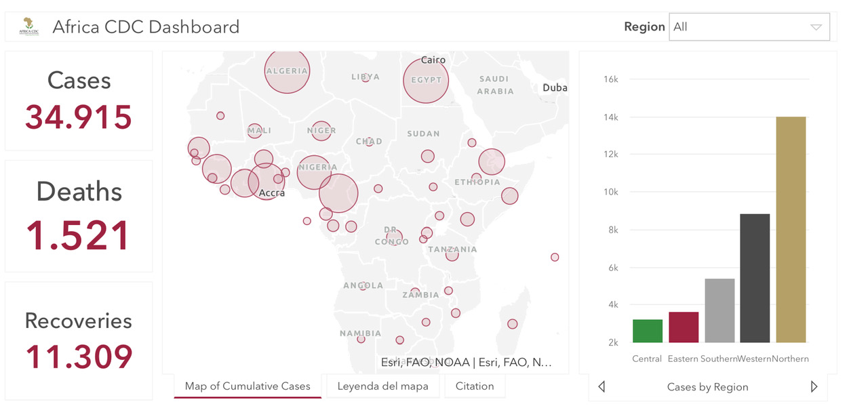Image resolution: width=868 pixels, height=406 pixels.
Task: Click the Region selector showing All
Action: coord(749,27)
